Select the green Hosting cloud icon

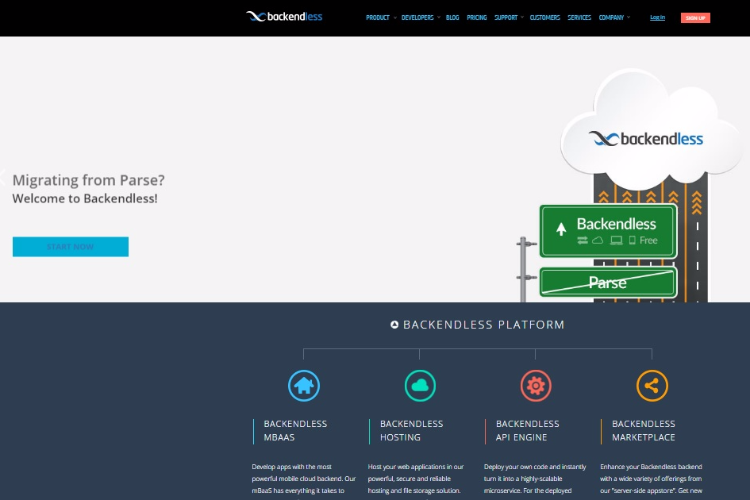click(420, 386)
